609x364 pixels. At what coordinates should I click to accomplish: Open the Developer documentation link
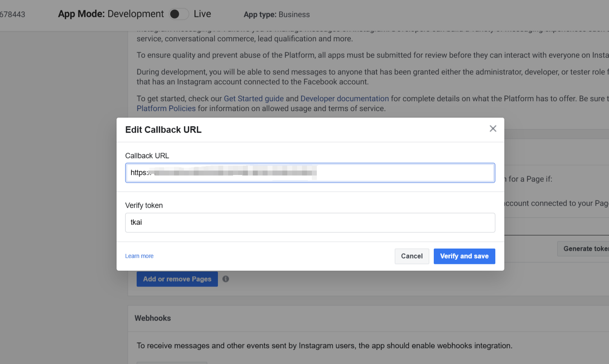tap(344, 98)
